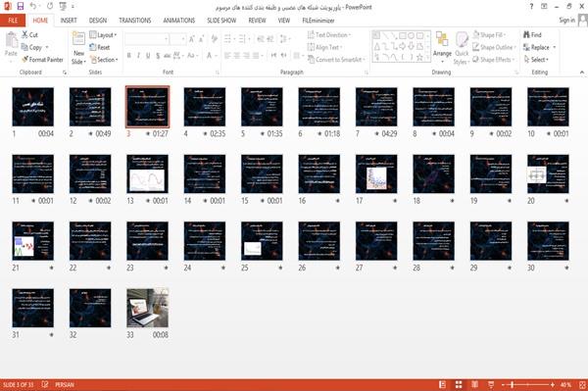Switch to the TRANSITIONS tab

pyautogui.click(x=135, y=21)
